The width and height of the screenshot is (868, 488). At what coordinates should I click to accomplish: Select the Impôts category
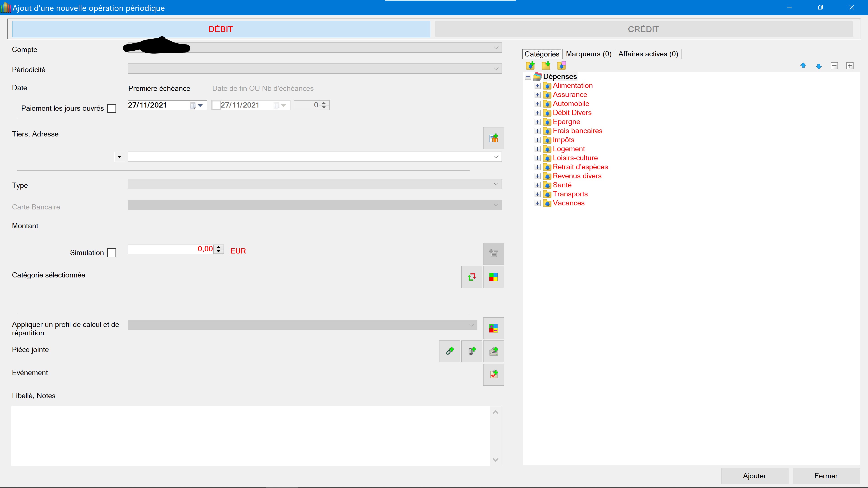(563, 140)
